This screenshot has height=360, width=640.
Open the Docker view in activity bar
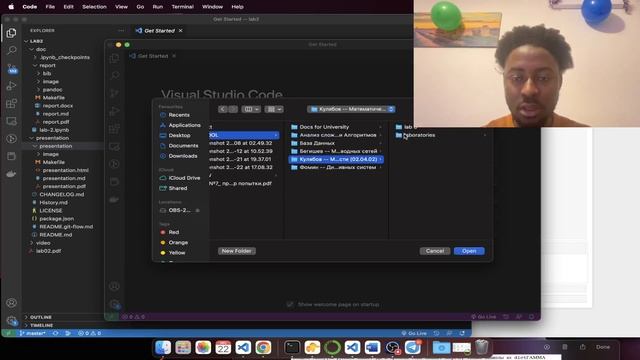11,174
